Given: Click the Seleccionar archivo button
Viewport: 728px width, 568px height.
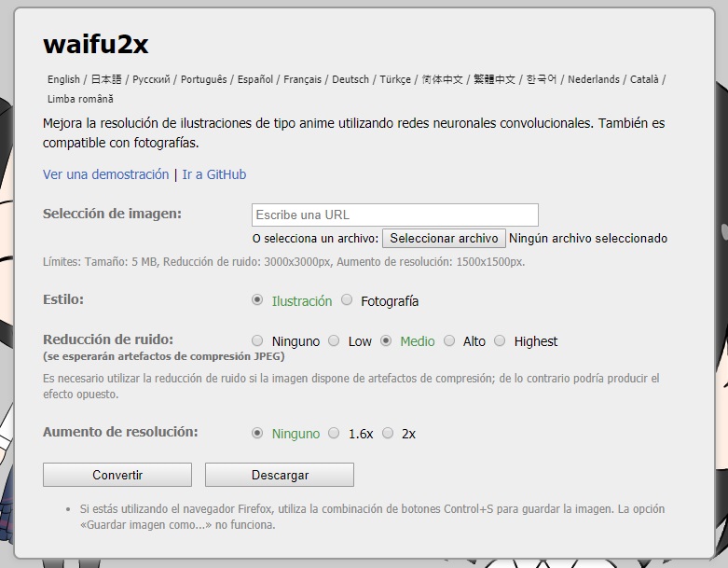Looking at the screenshot, I should [x=444, y=238].
